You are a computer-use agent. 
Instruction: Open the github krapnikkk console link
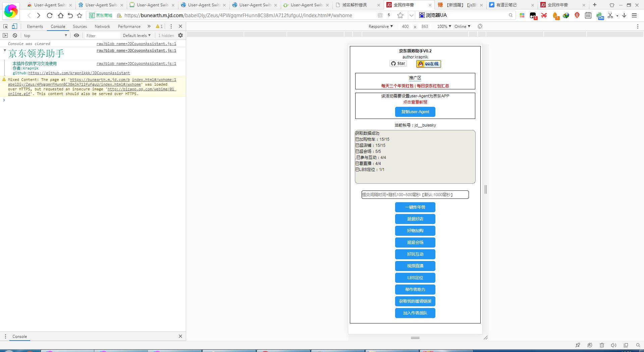point(79,73)
